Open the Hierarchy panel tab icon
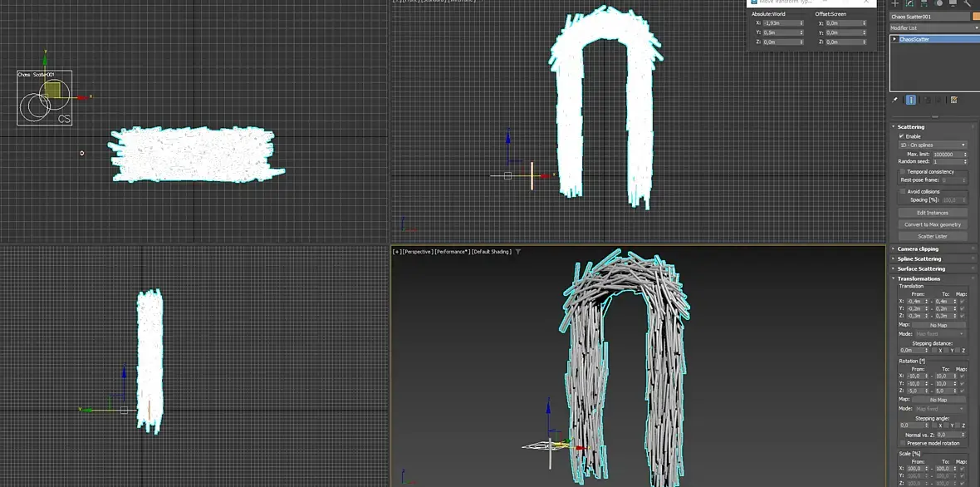 924,3
